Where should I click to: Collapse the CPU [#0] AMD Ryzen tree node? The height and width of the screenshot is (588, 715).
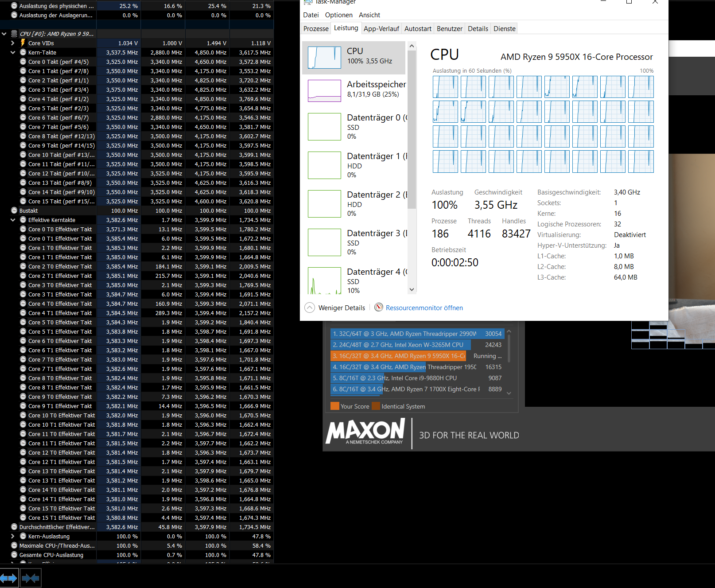pyautogui.click(x=4, y=34)
